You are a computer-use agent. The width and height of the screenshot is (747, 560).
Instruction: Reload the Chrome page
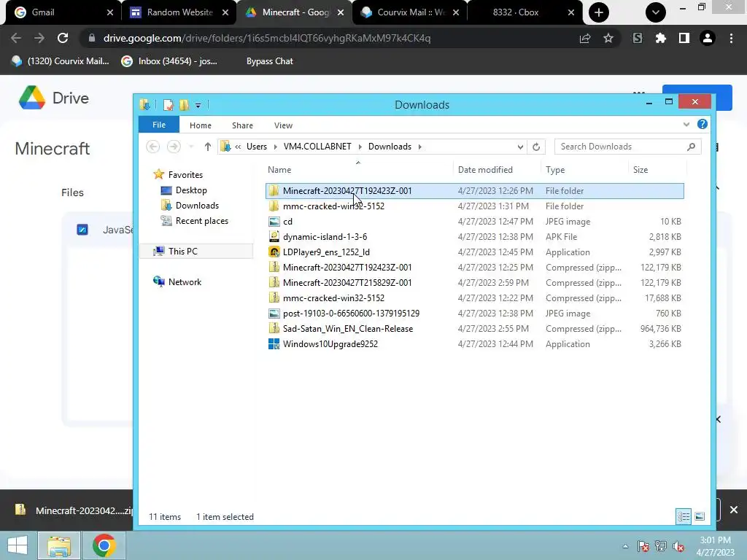63,38
